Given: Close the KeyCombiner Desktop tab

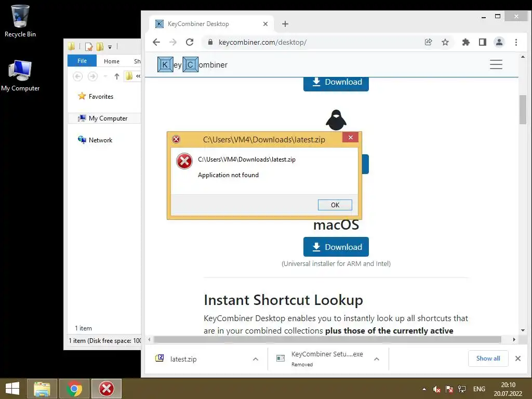Looking at the screenshot, I should [x=265, y=24].
